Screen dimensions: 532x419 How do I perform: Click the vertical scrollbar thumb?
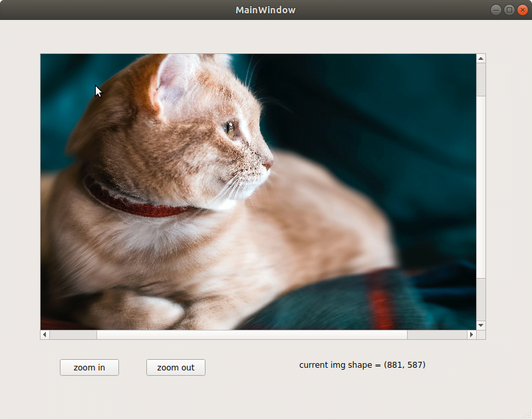tap(479, 186)
